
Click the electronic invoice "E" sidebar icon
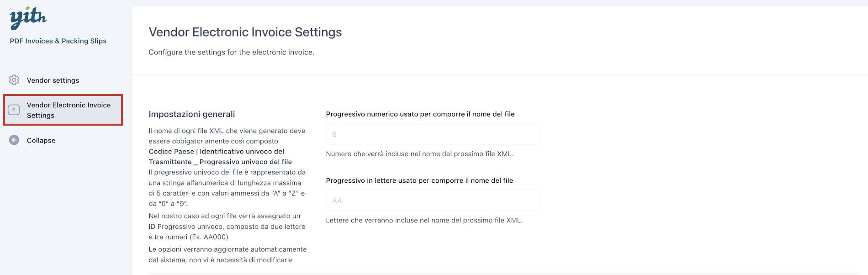tap(14, 110)
